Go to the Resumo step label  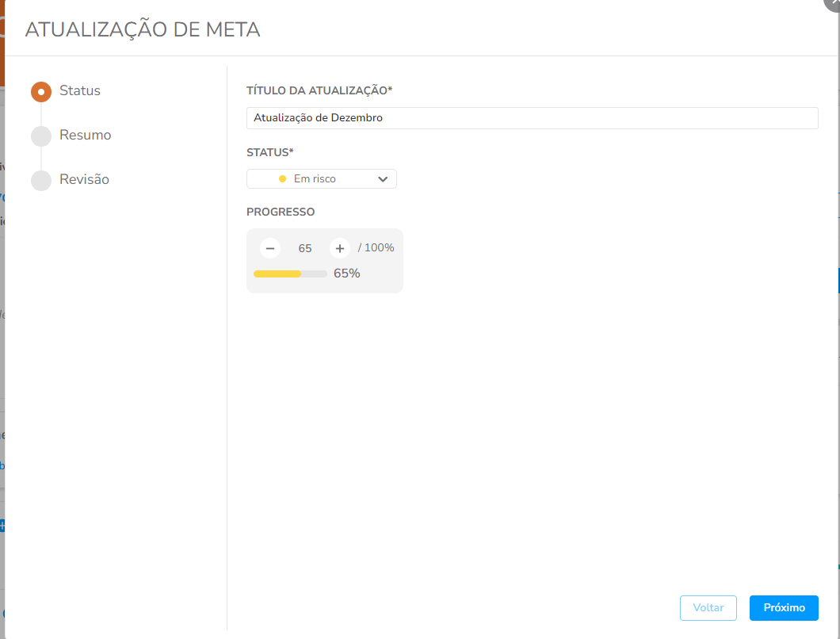[85, 135]
